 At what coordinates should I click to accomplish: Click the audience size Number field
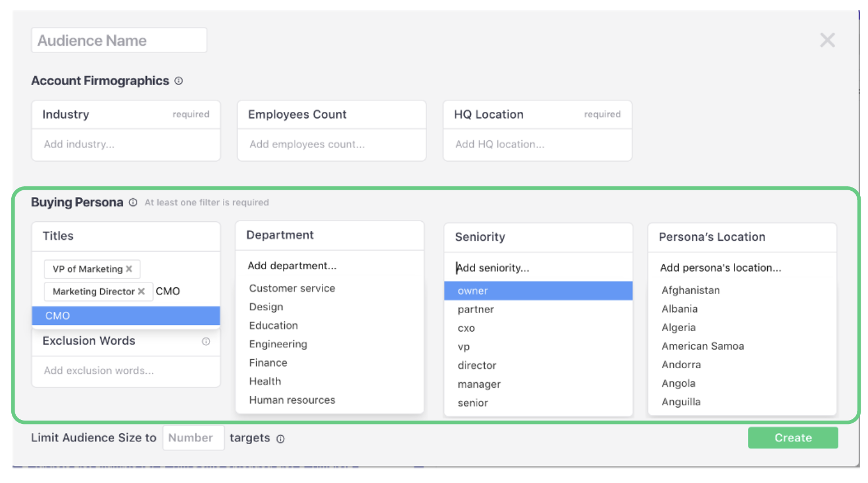tap(193, 438)
